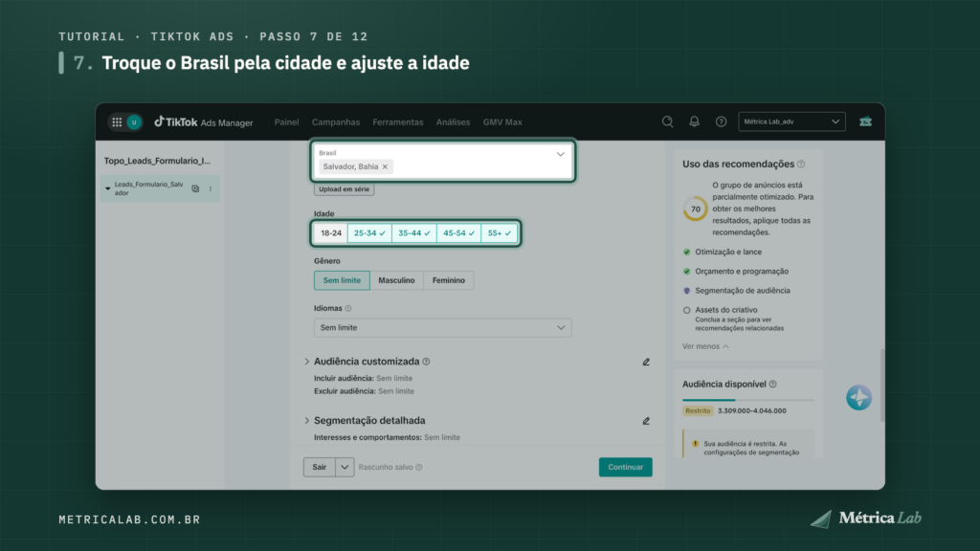The image size is (980, 551).
Task: Deselect the 35-44 age group
Action: [414, 233]
